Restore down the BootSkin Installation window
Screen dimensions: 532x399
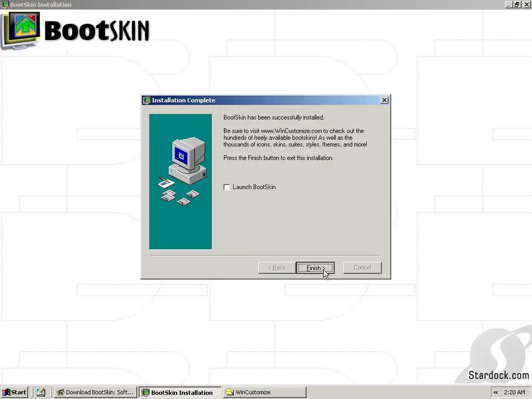517,4
